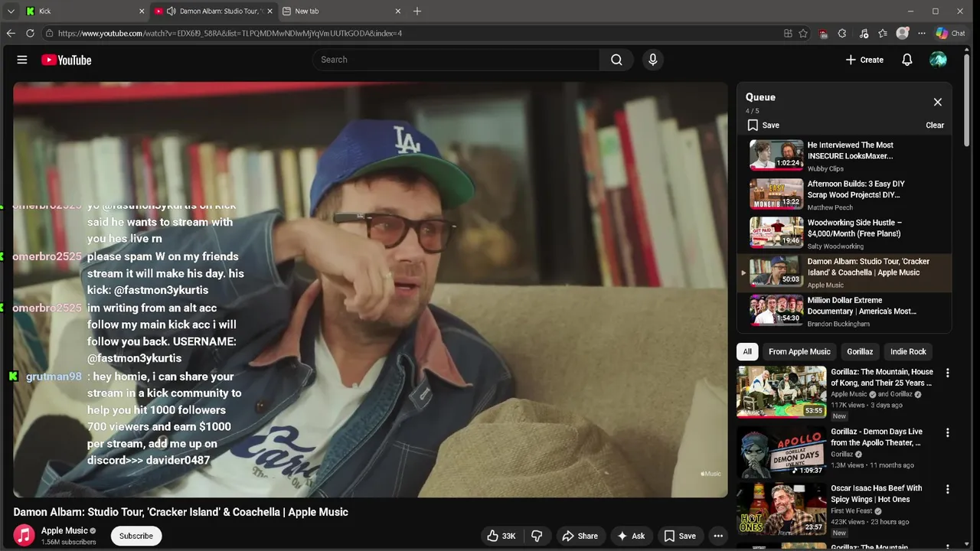Open a new browser tab with plus
Viewport: 980px width, 551px height.
point(417,11)
